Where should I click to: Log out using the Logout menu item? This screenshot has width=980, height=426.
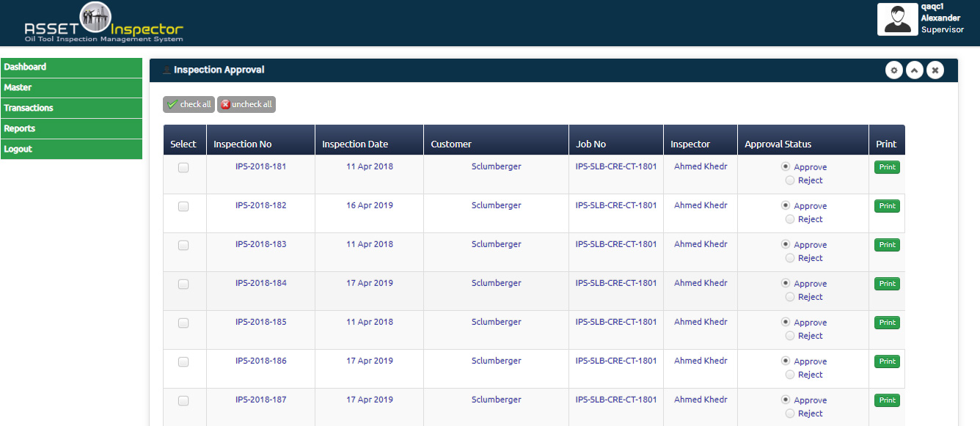pos(71,149)
